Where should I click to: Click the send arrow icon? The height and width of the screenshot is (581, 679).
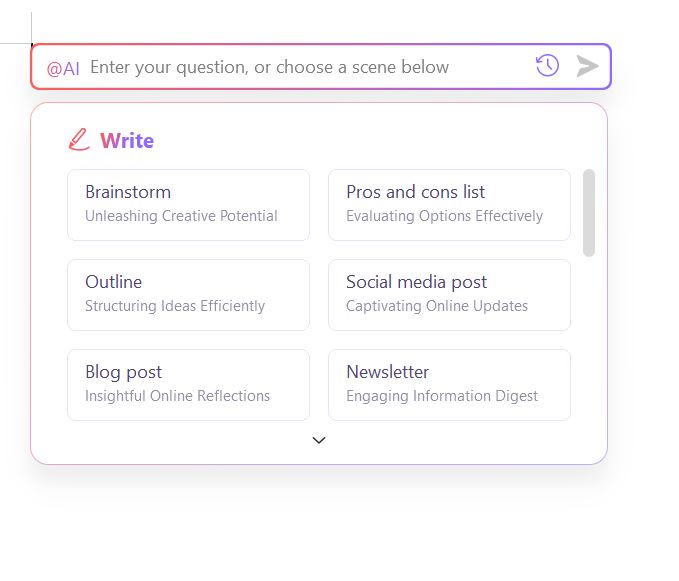[x=588, y=67]
